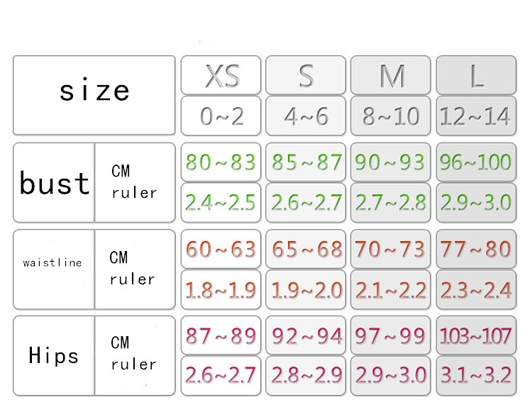The image size is (532, 417).
Task: Click the green 80~83 bust cell
Action: tap(221, 162)
